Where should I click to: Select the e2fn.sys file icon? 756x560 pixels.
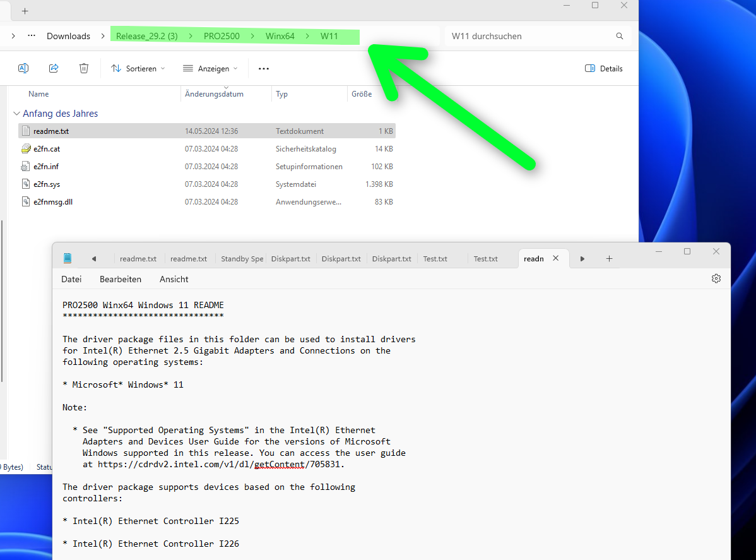tap(26, 184)
